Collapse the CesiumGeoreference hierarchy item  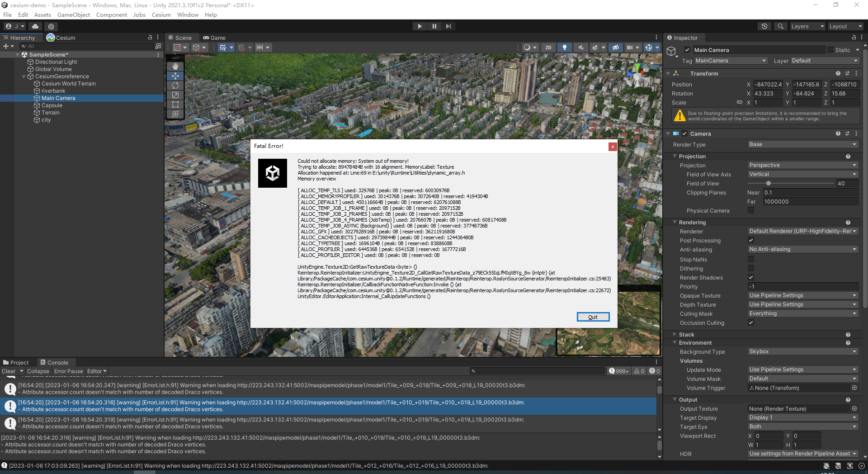(23, 76)
